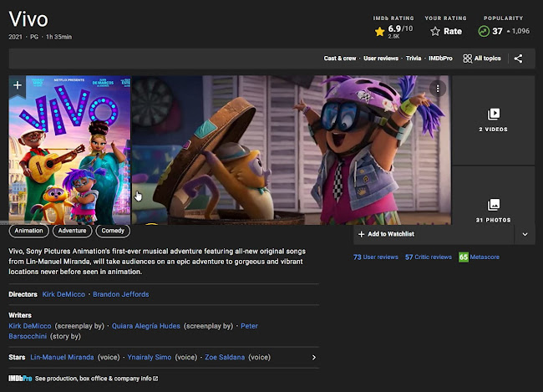Click the green 65 Metascore badge
This screenshot has width=543, height=392.
point(464,257)
